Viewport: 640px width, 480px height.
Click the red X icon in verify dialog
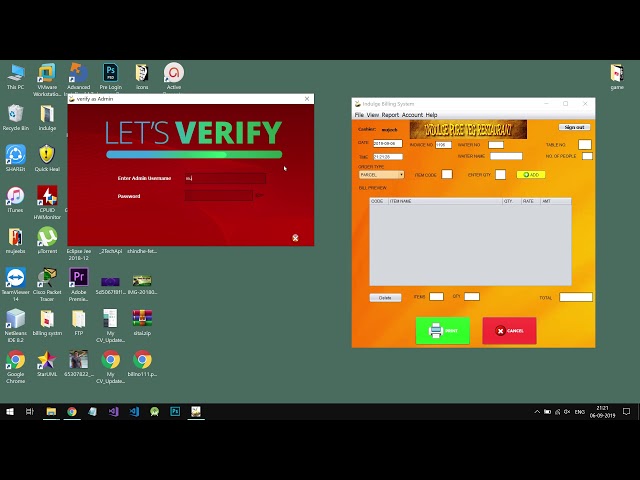[295, 238]
